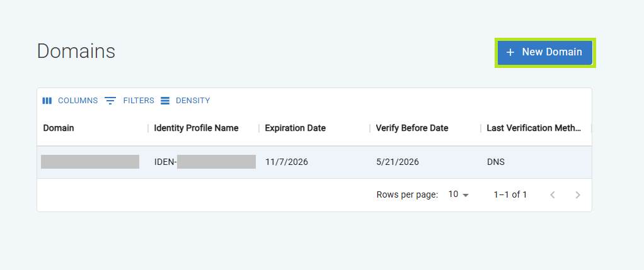
Task: Click the New Domain button
Action: point(545,52)
